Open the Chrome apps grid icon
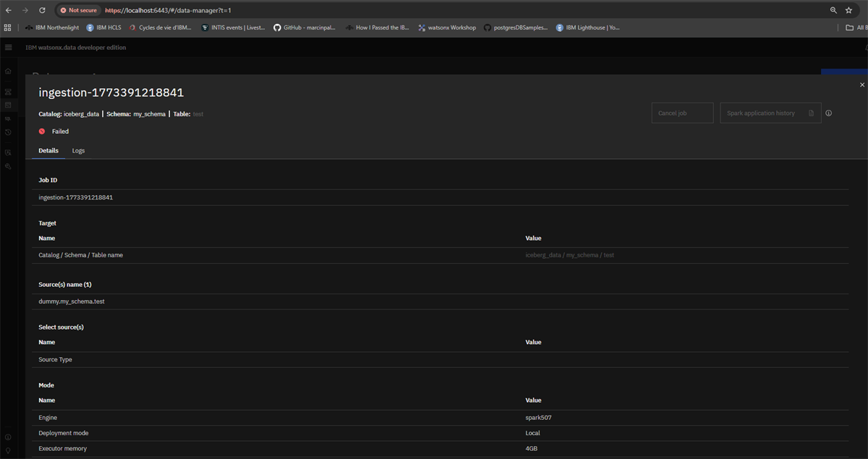 (x=8, y=27)
